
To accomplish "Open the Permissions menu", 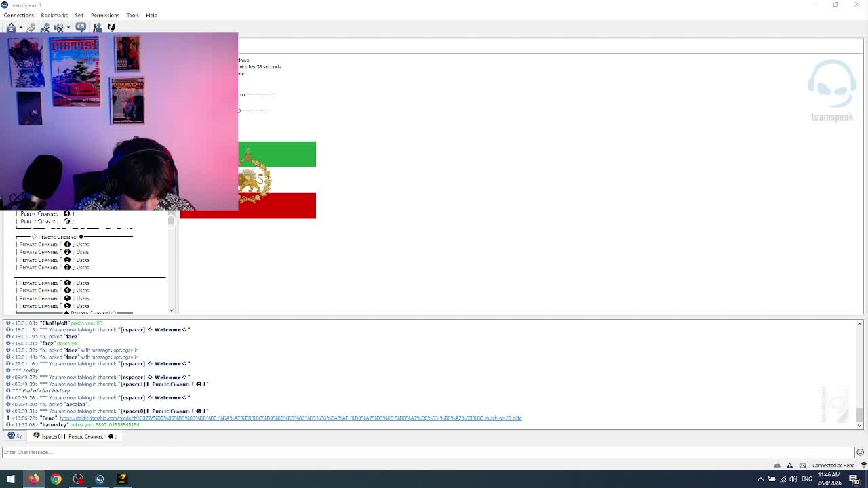I will [x=104, y=15].
